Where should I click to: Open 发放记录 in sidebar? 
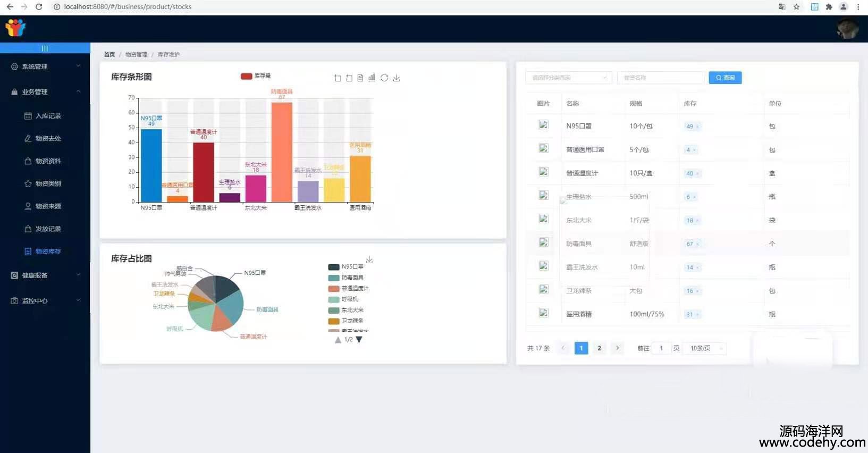pyautogui.click(x=45, y=229)
